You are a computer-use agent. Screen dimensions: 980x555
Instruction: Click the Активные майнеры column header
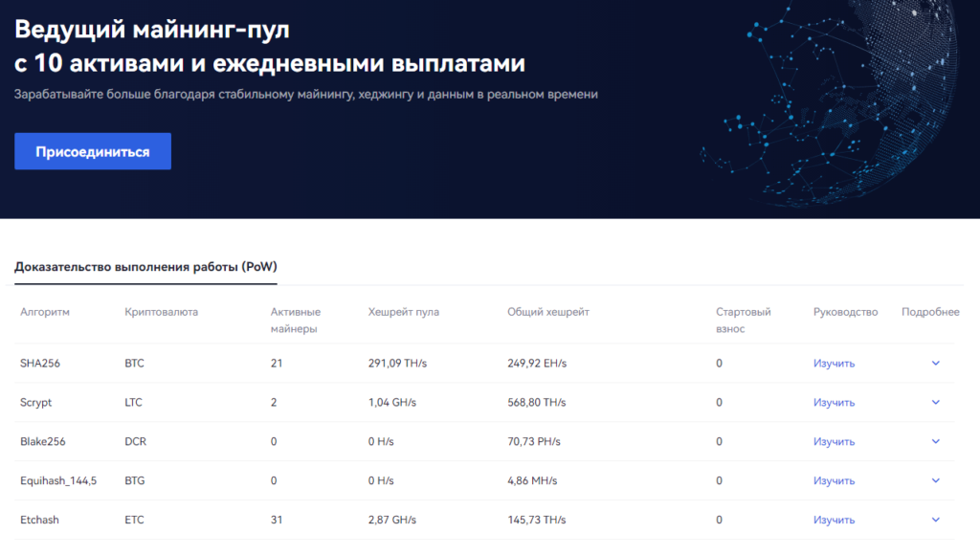(297, 319)
